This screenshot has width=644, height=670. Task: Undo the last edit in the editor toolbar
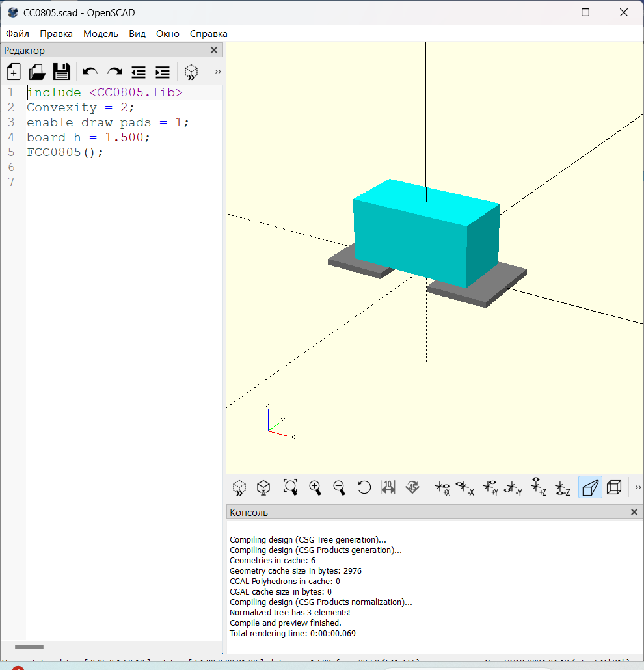[x=90, y=72]
